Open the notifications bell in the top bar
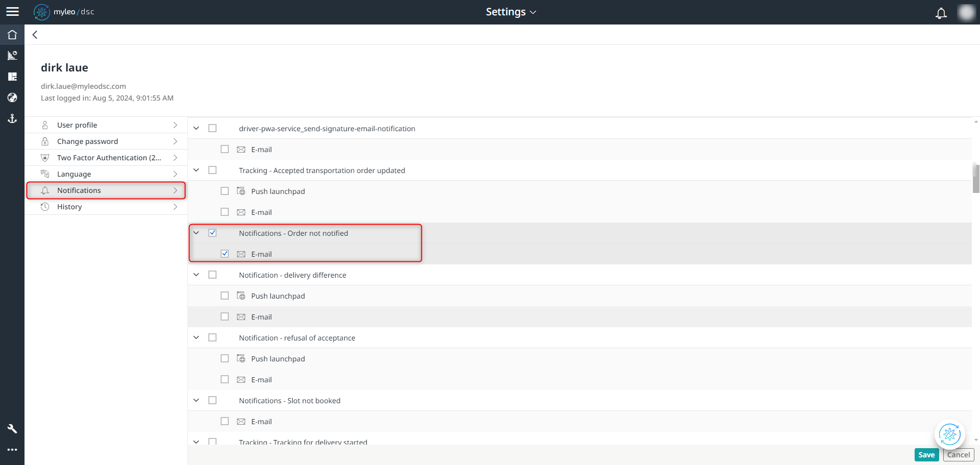The width and height of the screenshot is (980, 465). point(941,13)
